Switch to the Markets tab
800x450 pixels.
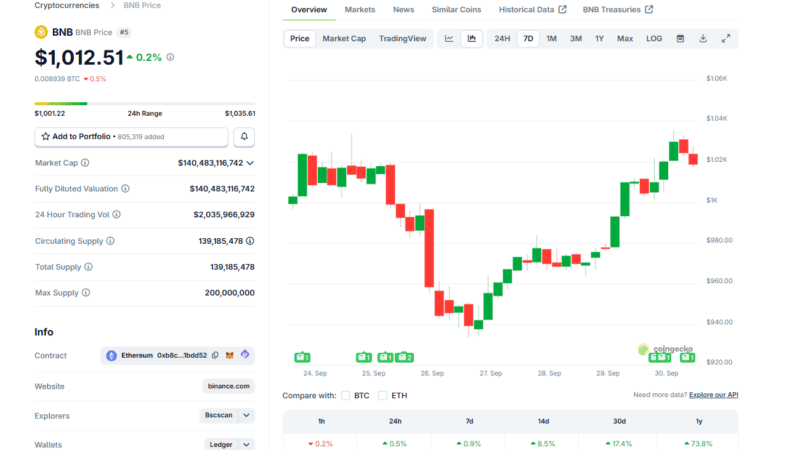360,10
